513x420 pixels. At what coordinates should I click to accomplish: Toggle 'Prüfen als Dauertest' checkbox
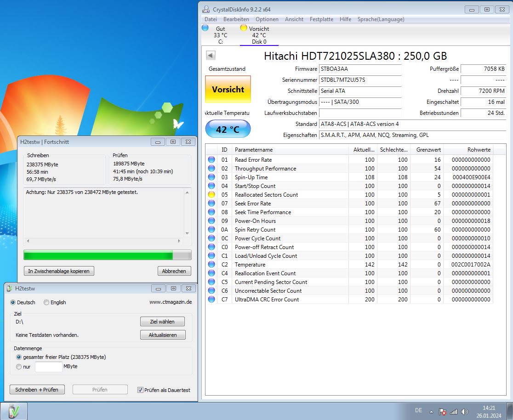pyautogui.click(x=140, y=390)
